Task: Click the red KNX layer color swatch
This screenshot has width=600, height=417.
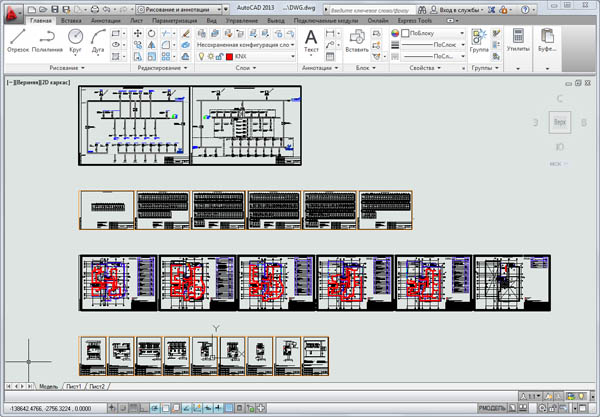Action: [x=228, y=57]
